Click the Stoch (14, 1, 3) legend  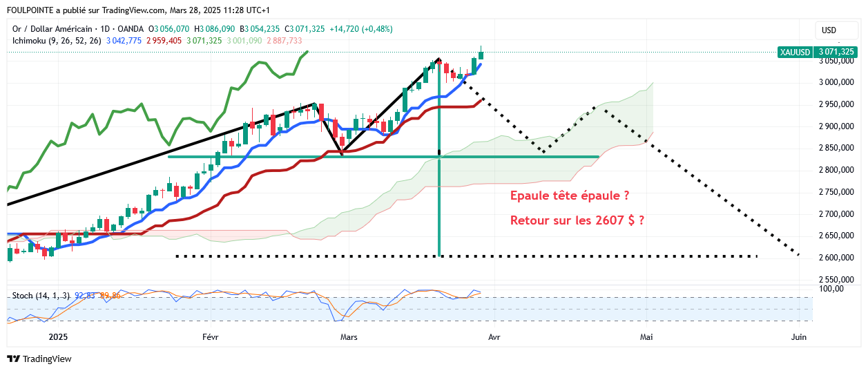[40, 296]
